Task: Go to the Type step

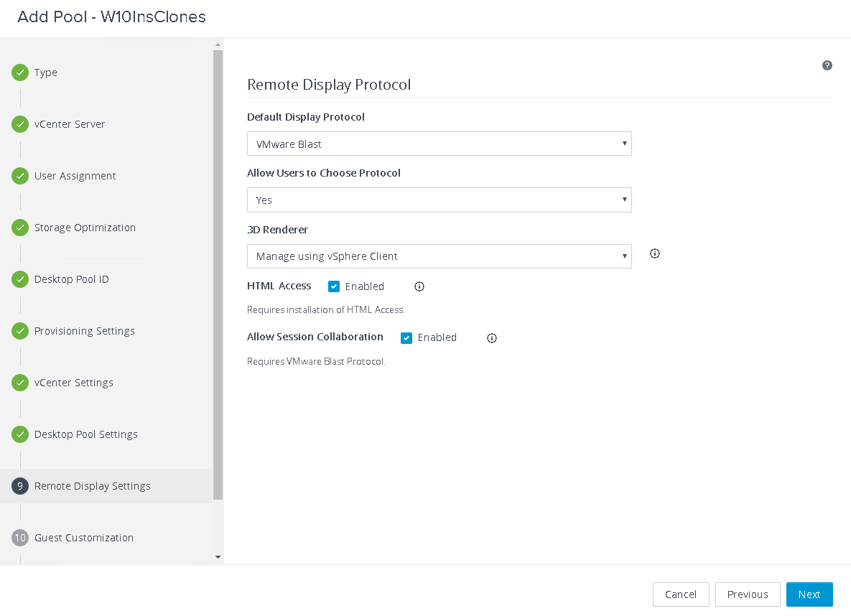Action: tap(45, 73)
